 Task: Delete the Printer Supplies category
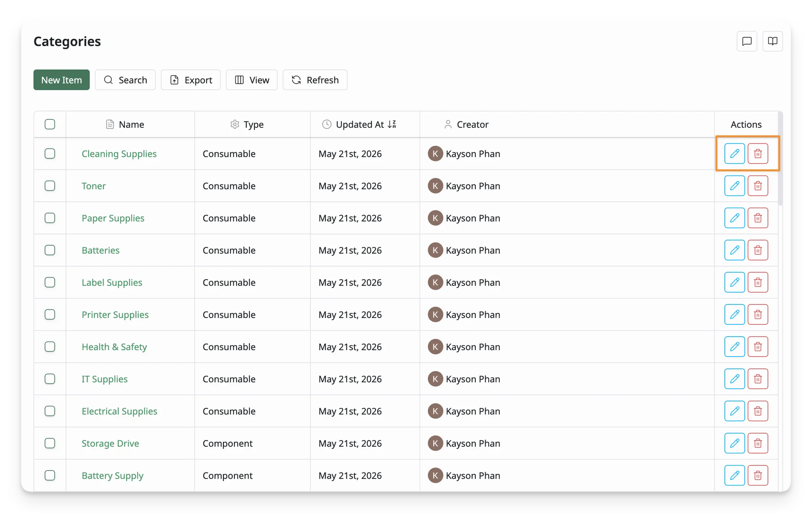(757, 314)
